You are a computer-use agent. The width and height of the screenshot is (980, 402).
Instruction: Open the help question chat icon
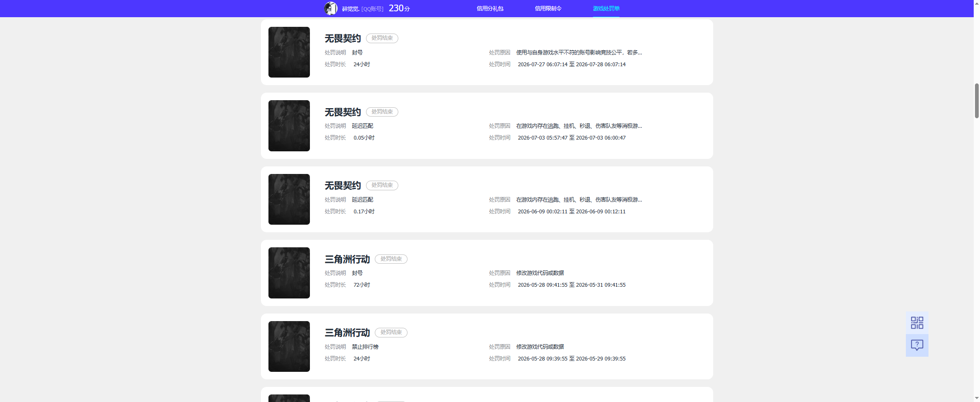(917, 345)
